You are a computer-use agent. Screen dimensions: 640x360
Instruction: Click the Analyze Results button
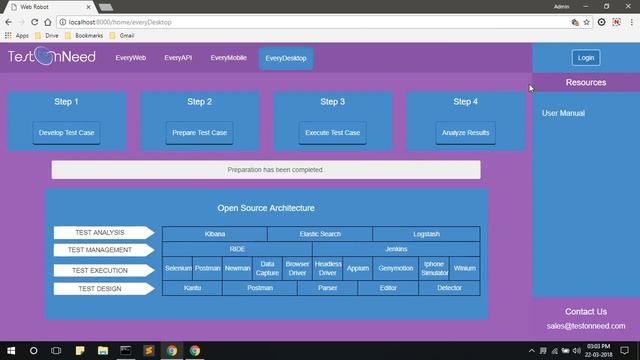(465, 133)
